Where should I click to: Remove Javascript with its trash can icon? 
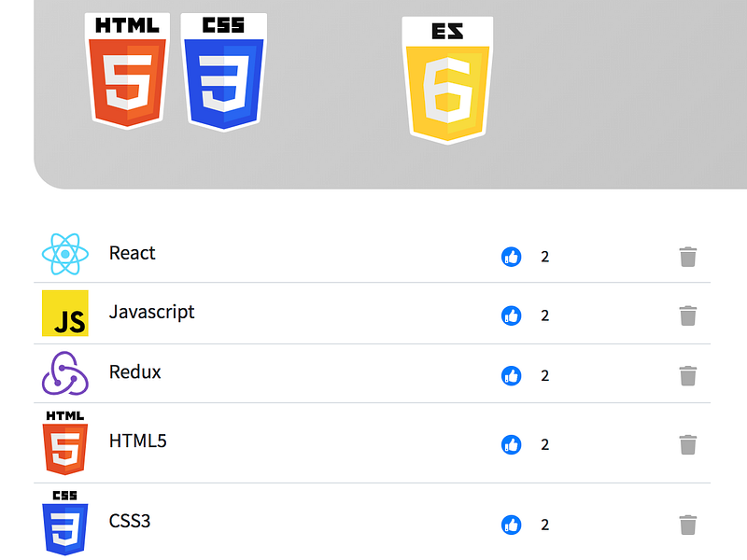688,315
